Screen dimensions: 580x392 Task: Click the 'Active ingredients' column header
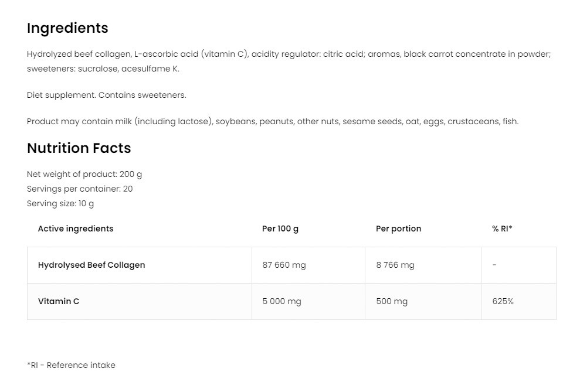pos(76,229)
